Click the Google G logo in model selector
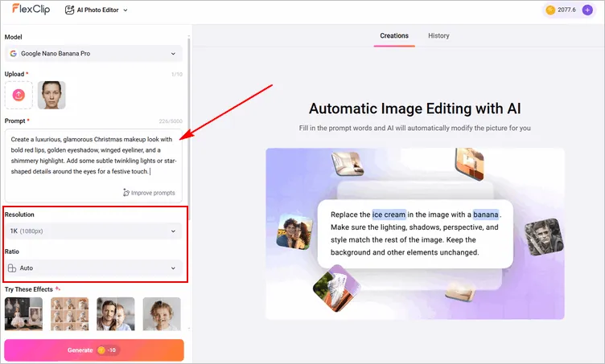The height and width of the screenshot is (364, 605). 14,54
